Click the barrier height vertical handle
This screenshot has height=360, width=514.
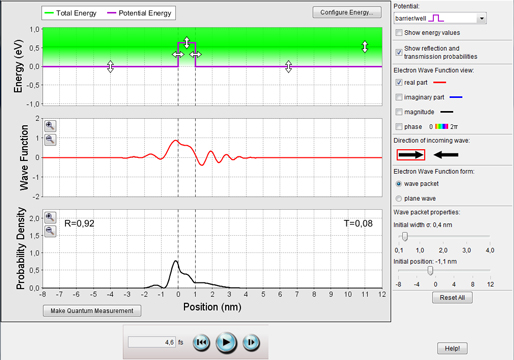click(187, 43)
